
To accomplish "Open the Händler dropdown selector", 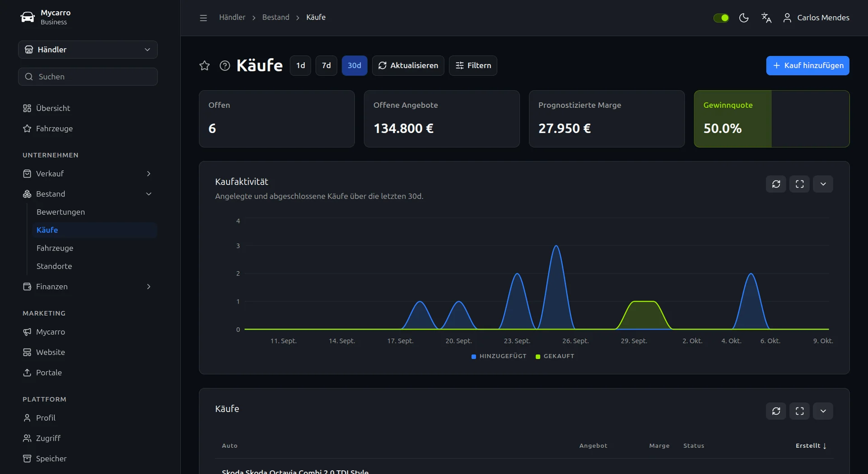I will click(88, 50).
